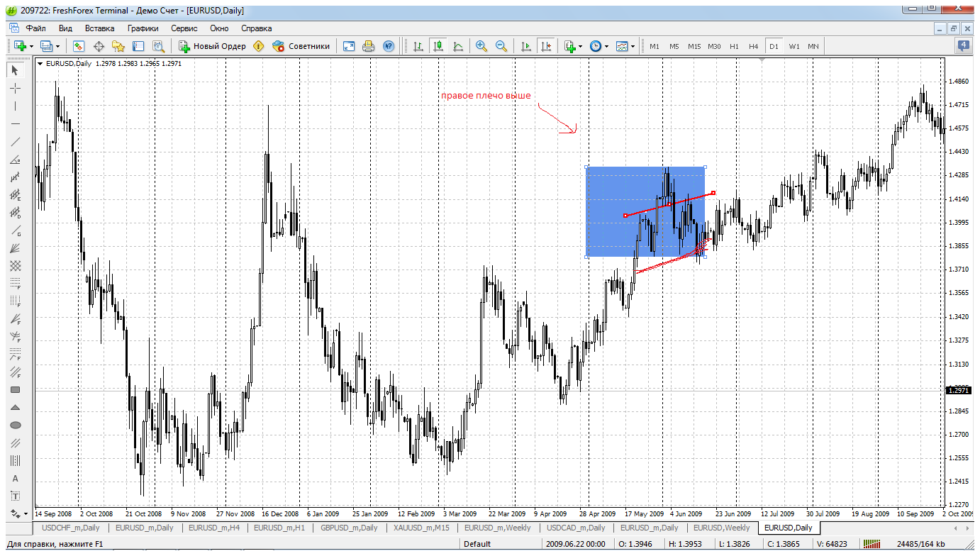Viewport: 980px width, 556px height.
Task: Select the Text Label tool
Action: [16, 496]
